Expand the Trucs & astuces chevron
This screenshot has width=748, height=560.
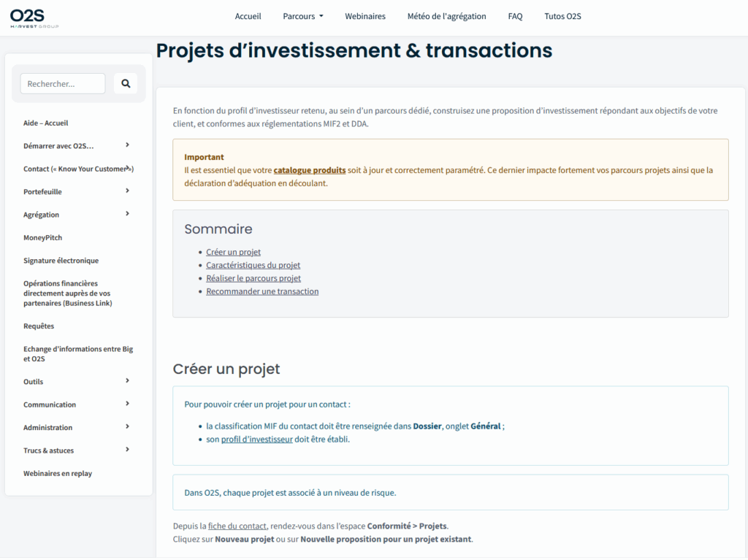(x=127, y=450)
